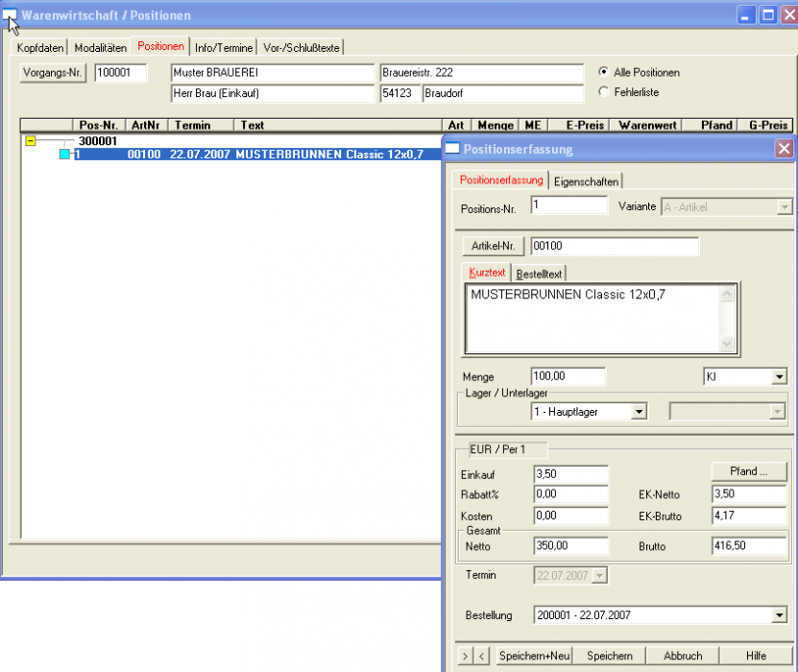Image resolution: width=798 pixels, height=672 pixels.
Task: Collapse the 300001 tree node
Action: [30, 141]
